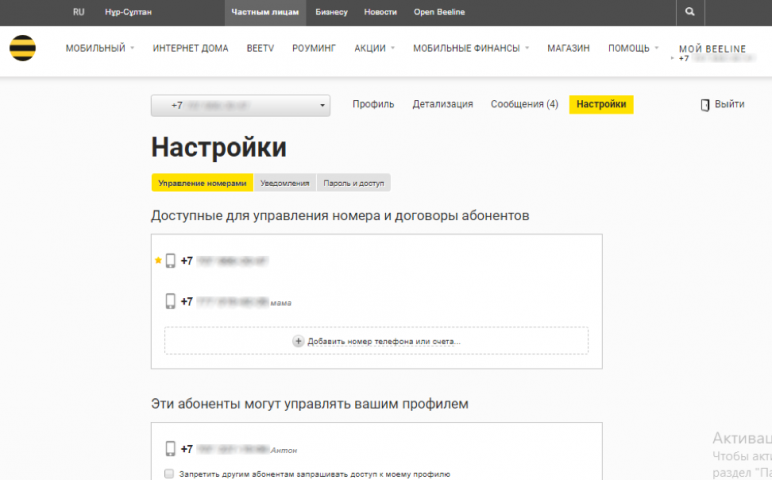Click phone icon next to Антон number

(171, 449)
